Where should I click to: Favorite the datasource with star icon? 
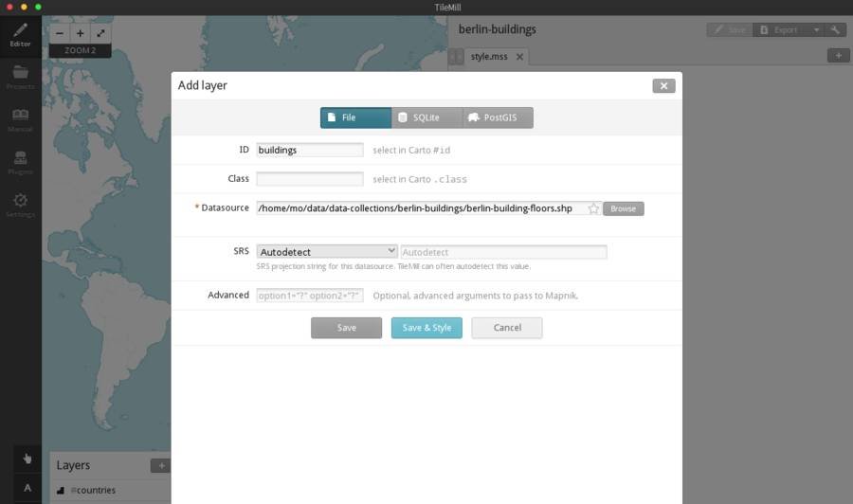594,208
